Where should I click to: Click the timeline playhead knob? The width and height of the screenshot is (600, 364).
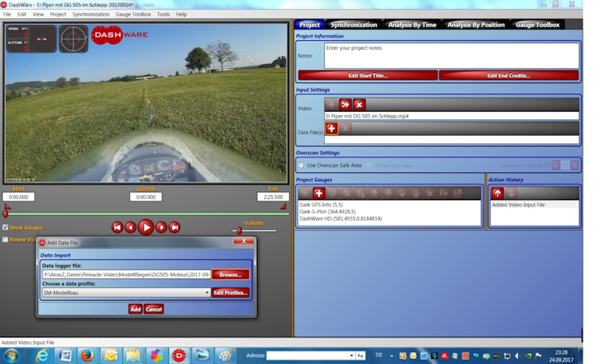(x=5, y=214)
